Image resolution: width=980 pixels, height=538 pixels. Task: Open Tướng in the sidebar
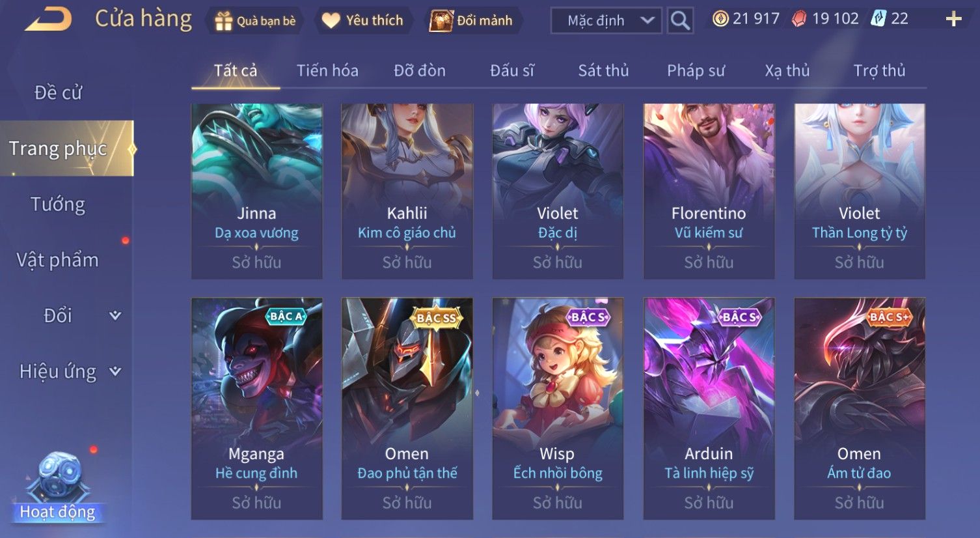pos(58,205)
